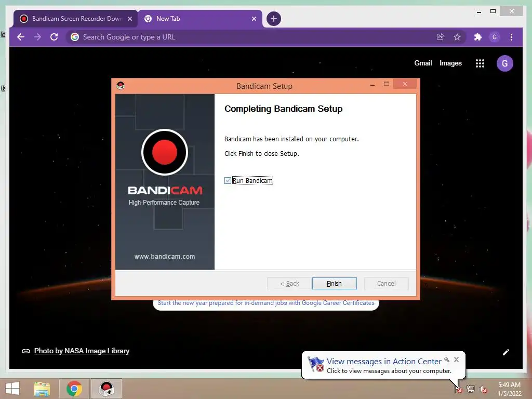This screenshot has width=532, height=399.
Task: Bookmark this page with the star
Action: tap(457, 37)
